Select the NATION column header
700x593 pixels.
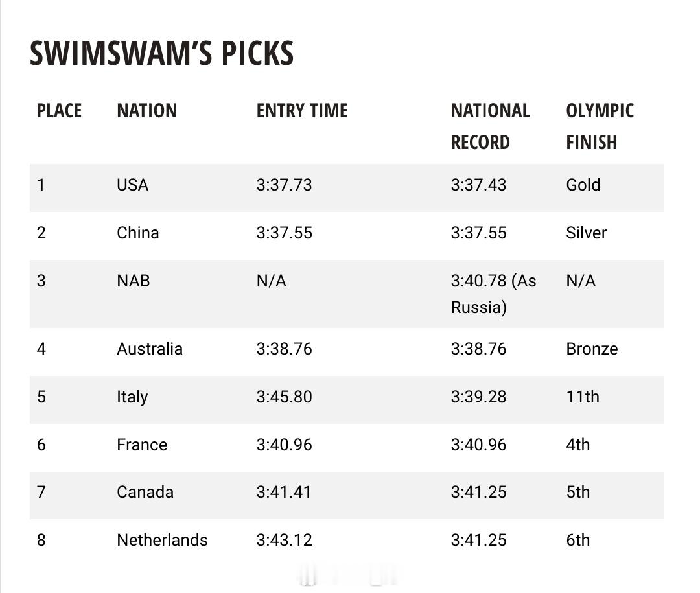click(x=147, y=111)
